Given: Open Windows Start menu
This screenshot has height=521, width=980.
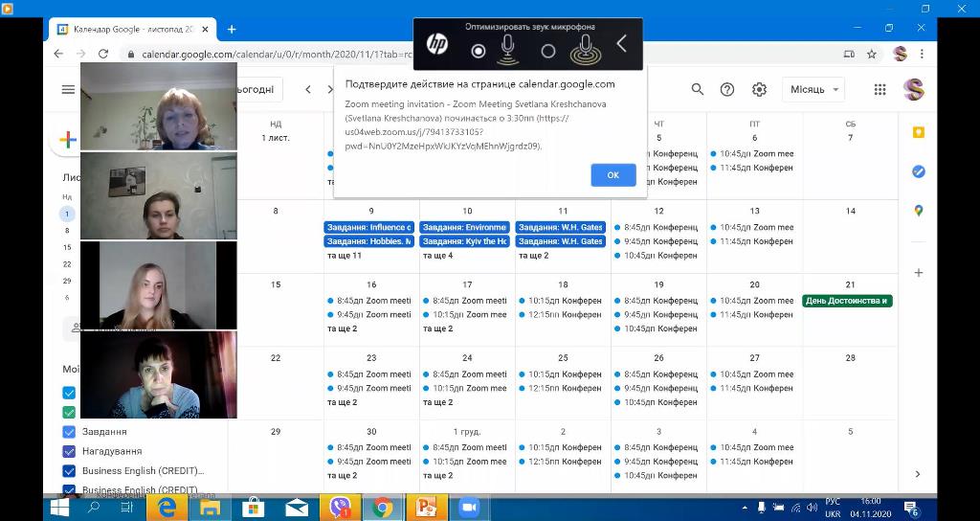Looking at the screenshot, I should point(59,508).
